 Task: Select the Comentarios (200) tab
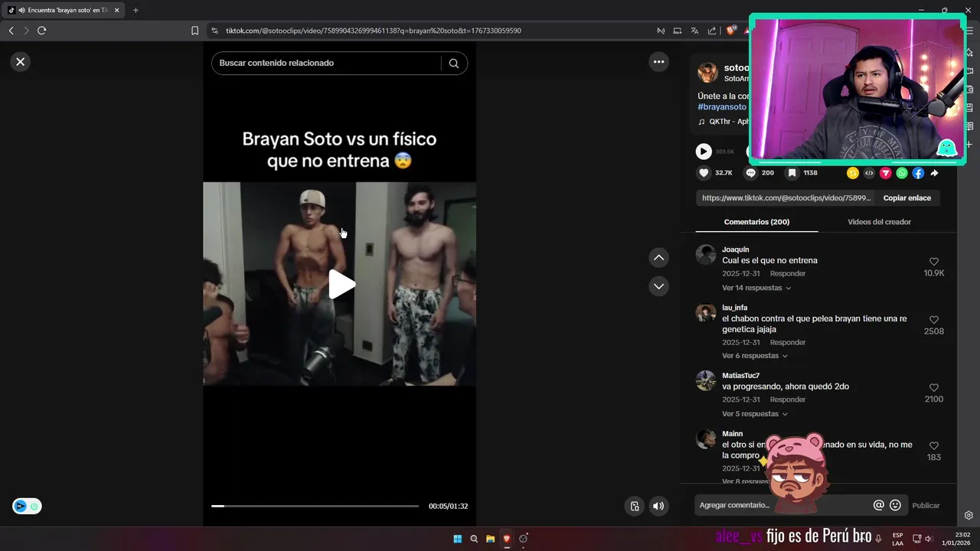point(756,222)
